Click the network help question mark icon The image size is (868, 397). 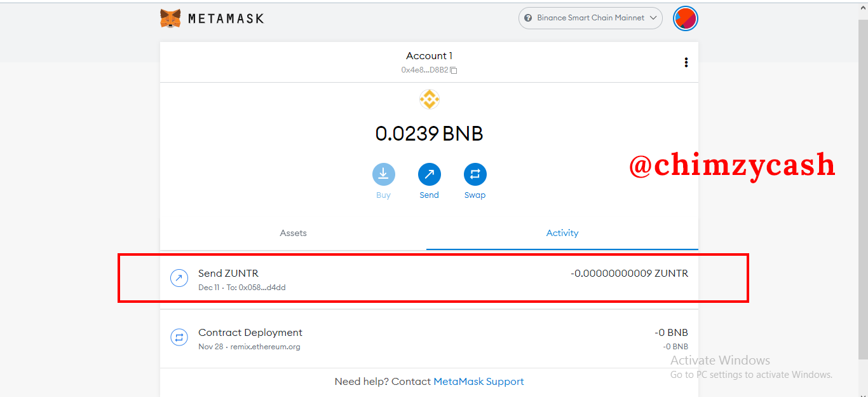point(528,18)
